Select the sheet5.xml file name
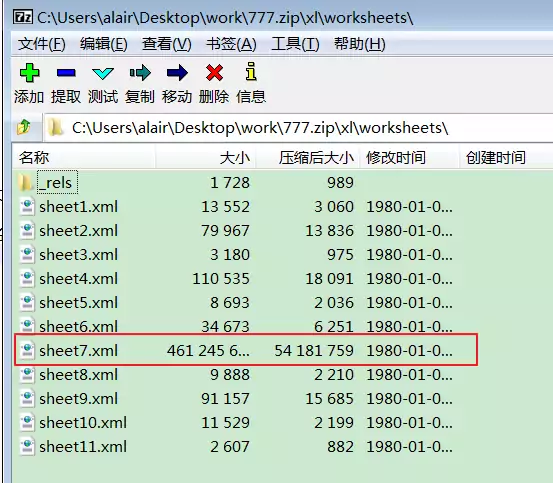The height and width of the screenshot is (483, 553). tap(78, 302)
